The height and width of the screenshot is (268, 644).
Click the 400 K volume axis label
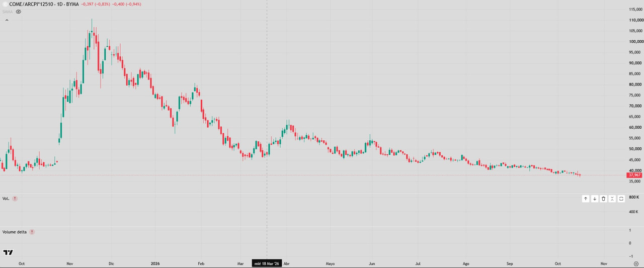(x=634, y=212)
